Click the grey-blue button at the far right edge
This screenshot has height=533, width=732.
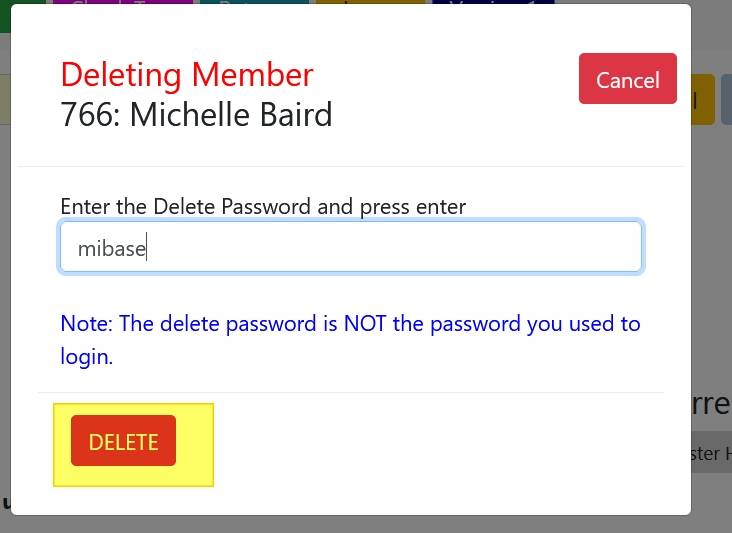pos(726,99)
